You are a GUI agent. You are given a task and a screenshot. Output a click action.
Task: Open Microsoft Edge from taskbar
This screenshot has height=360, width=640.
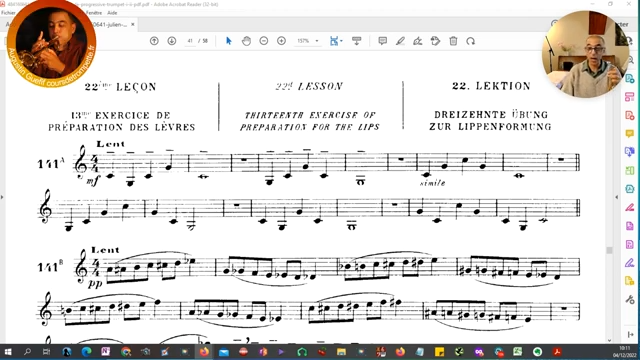pyautogui.click(x=87, y=351)
